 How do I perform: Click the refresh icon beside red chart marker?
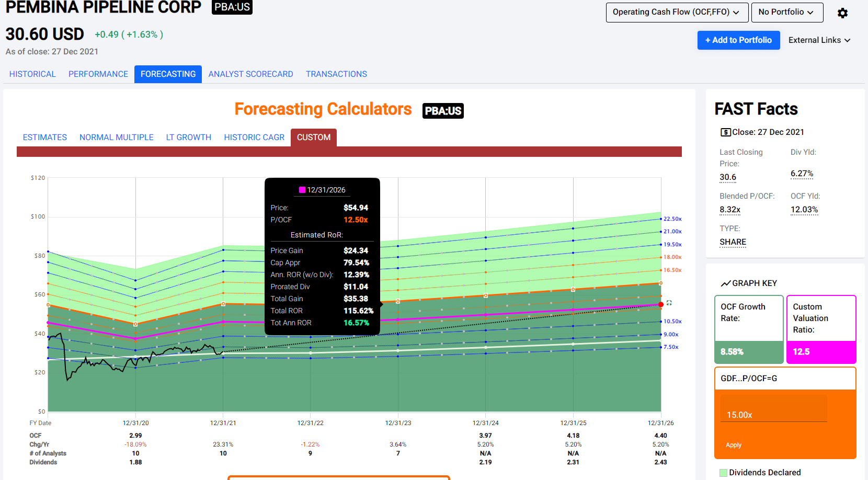(669, 303)
